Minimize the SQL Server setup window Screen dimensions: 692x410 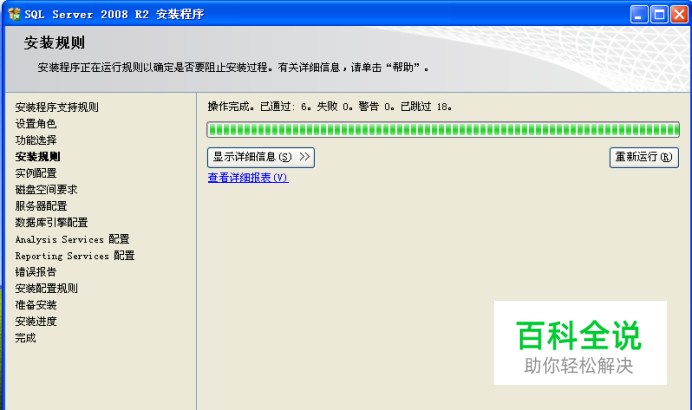(639, 15)
